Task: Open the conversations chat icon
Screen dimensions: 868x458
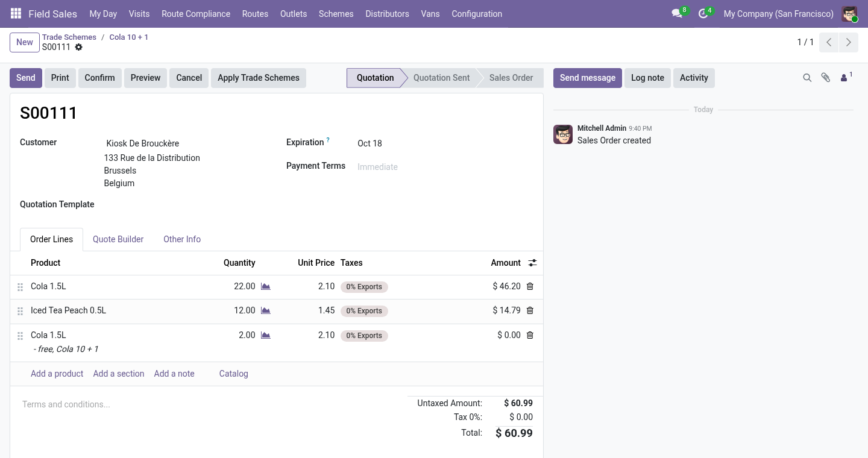Action: click(x=678, y=13)
